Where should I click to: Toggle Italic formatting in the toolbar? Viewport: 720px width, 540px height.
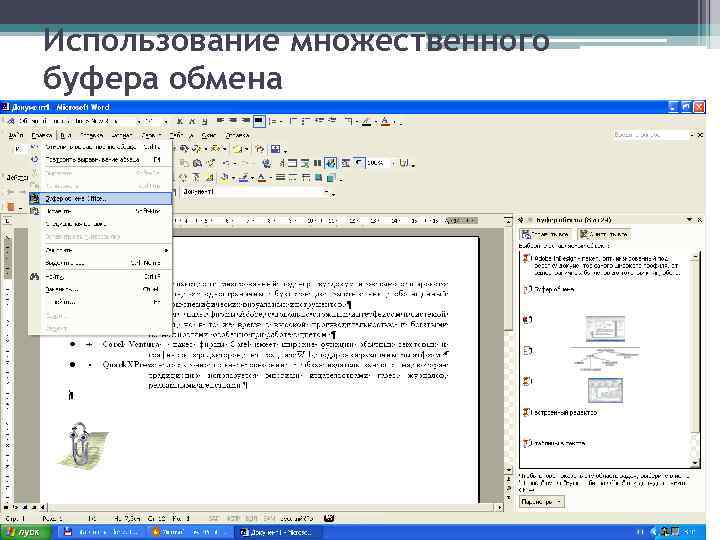click(192, 121)
